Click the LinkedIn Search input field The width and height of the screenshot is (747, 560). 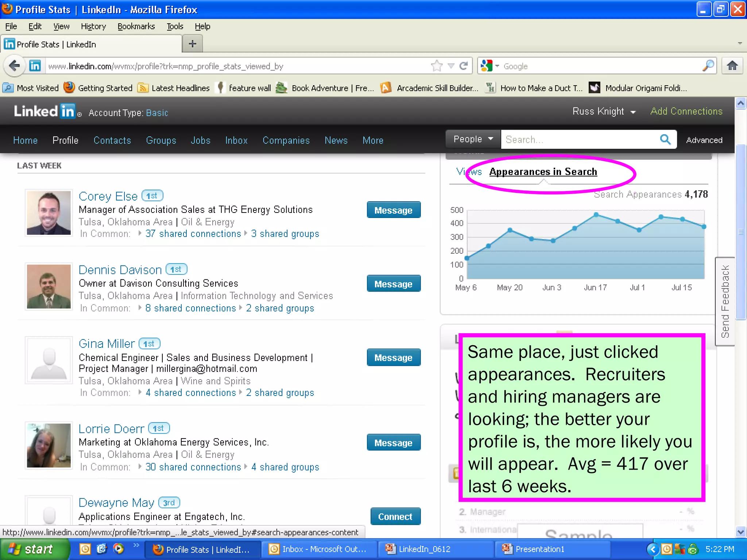tap(580, 139)
